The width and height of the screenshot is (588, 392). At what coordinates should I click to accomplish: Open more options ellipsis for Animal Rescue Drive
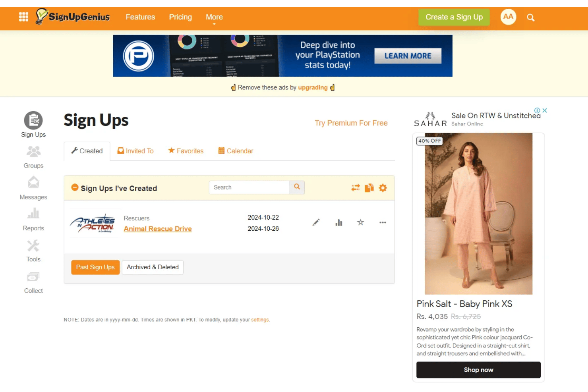pos(383,222)
